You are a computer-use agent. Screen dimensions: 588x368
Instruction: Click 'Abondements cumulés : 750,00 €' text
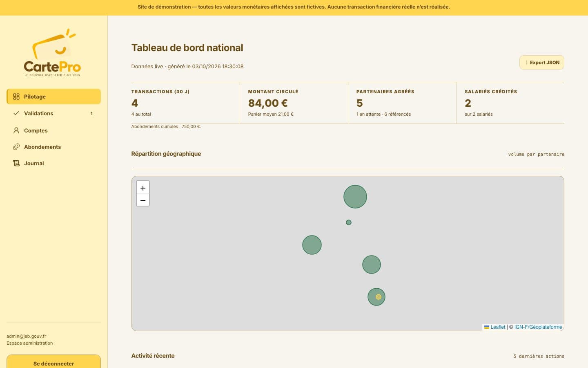[x=166, y=126]
